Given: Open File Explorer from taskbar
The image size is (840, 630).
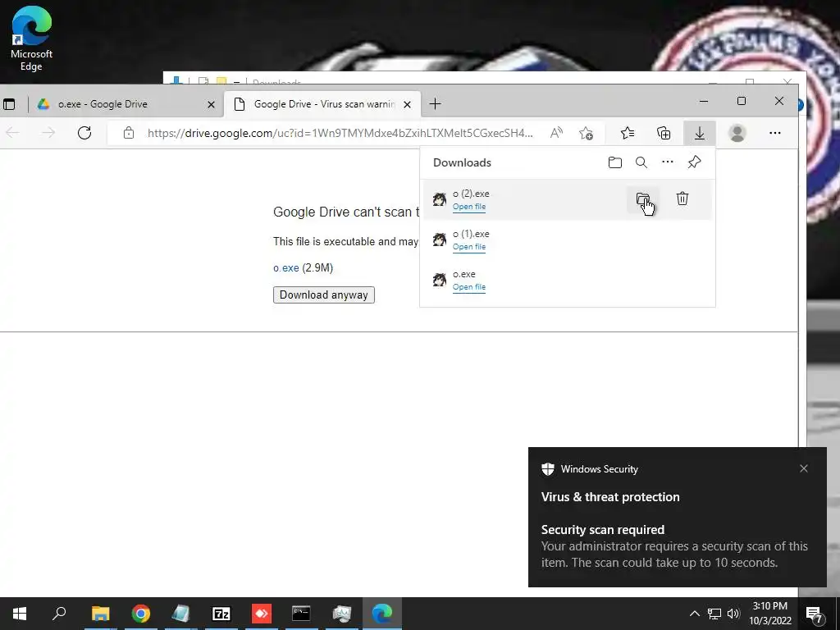Looking at the screenshot, I should tap(100, 614).
